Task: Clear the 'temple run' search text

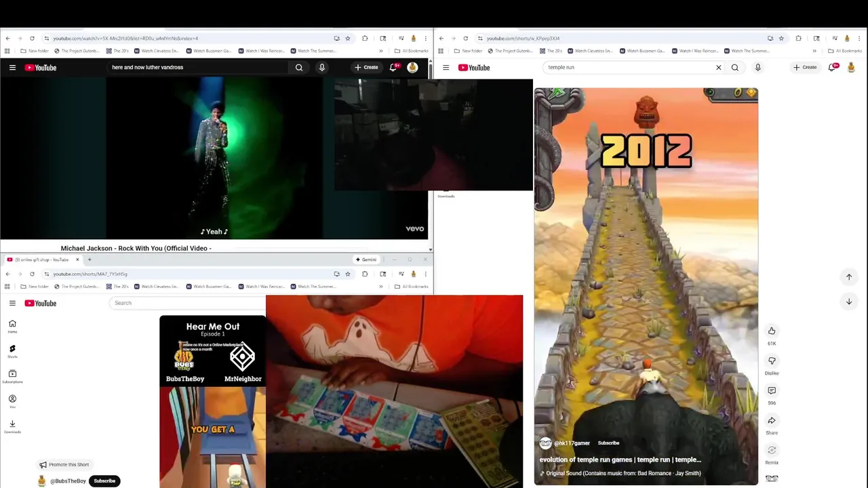Action: (719, 67)
